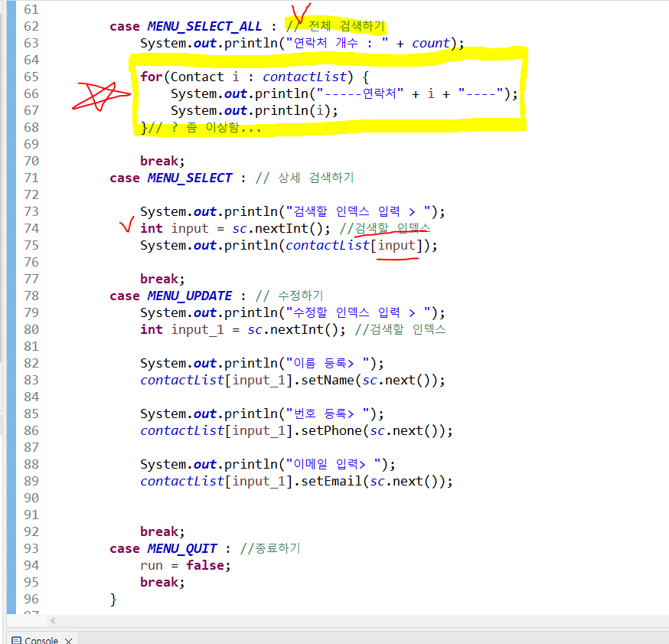Screen dimensions: 669x644
Task: Click the break statement on line 92
Action: (x=162, y=531)
